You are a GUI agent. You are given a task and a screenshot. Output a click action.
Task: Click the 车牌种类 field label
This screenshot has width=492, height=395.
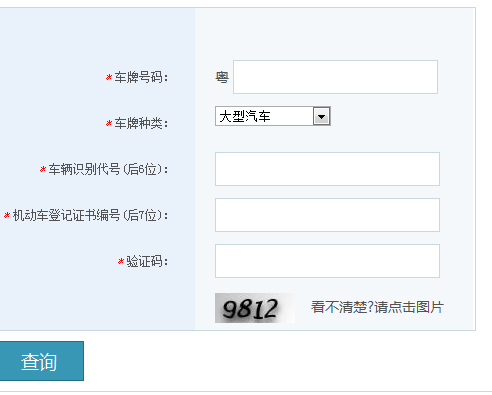[141, 123]
